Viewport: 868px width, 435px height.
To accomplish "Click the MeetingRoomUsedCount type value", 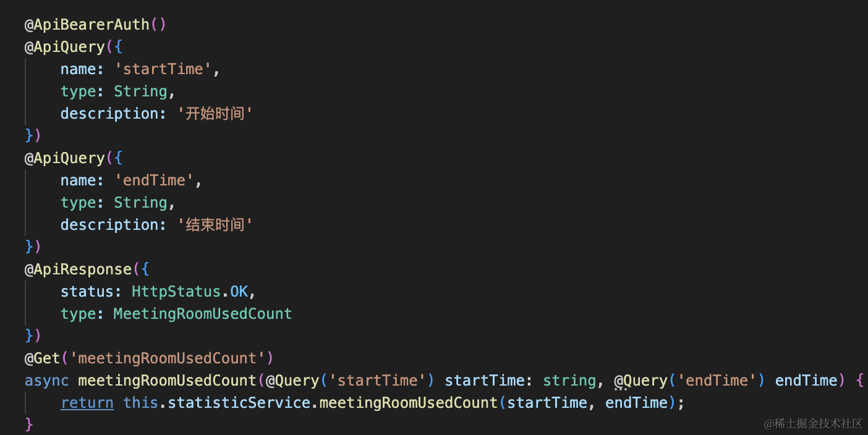I will tap(203, 314).
